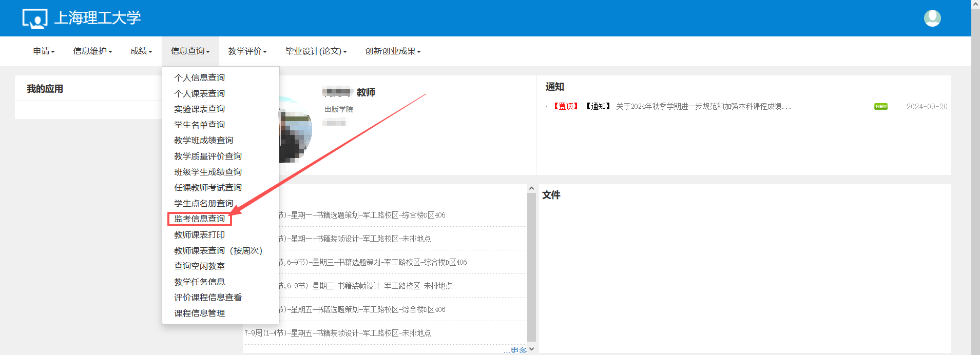
Task: Choose 查询空闲教室 in the menu
Action: tap(200, 266)
